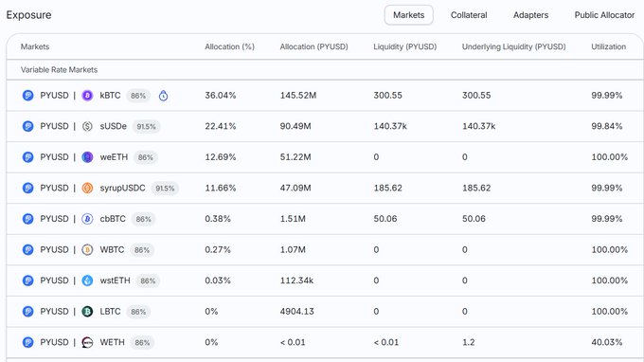Click the LBTC market name
This screenshot has width=644, height=362.
point(110,311)
